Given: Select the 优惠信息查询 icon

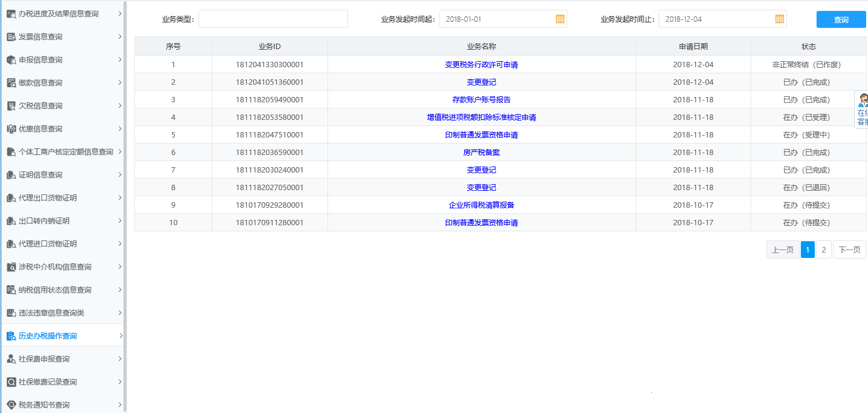Looking at the screenshot, I should (11, 128).
